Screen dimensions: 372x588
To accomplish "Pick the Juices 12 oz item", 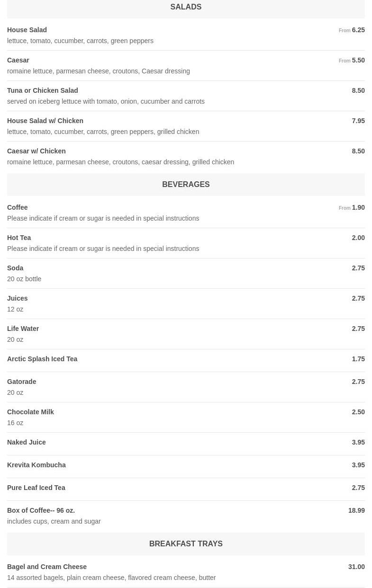I will pos(18,299).
